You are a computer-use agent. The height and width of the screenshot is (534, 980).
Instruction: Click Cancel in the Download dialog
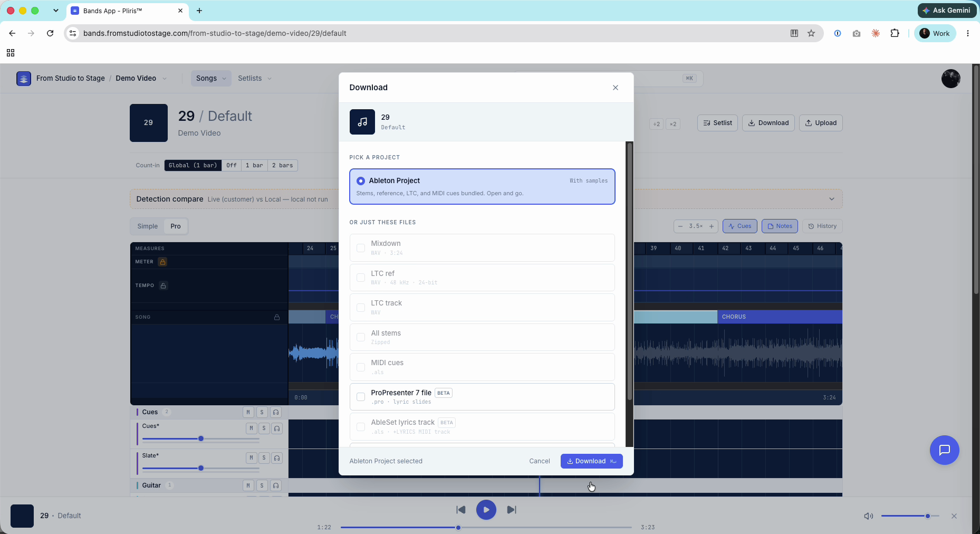[539, 461]
